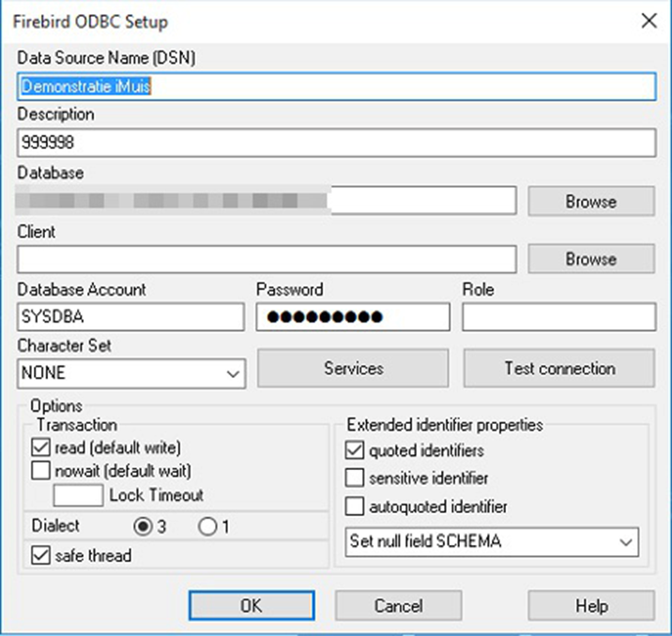
Task: Click the Data Source Name field
Action: click(336, 86)
